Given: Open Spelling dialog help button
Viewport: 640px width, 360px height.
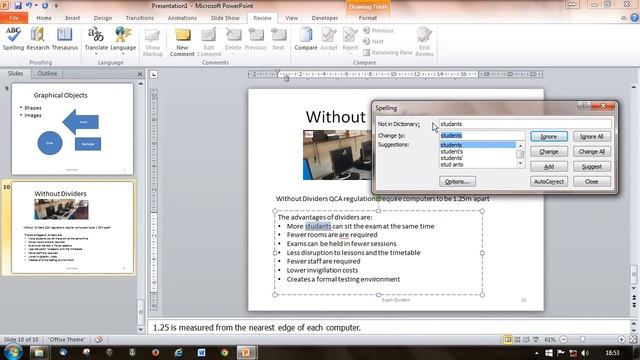Looking at the screenshot, I should 584,106.
